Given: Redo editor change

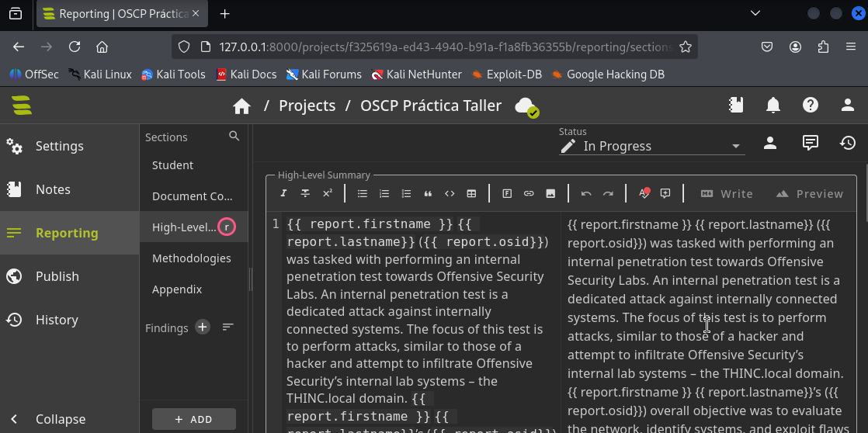Looking at the screenshot, I should click(608, 193).
